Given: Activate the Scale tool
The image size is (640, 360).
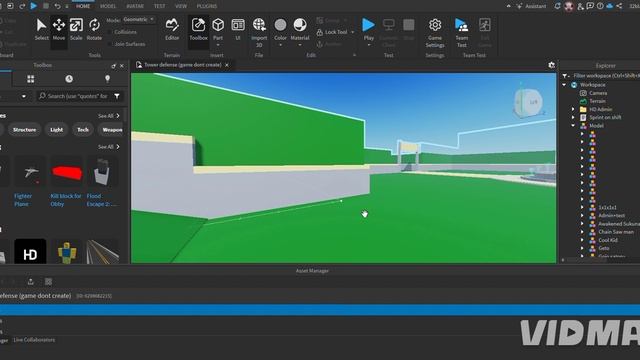Looking at the screenshot, I should (x=76, y=29).
